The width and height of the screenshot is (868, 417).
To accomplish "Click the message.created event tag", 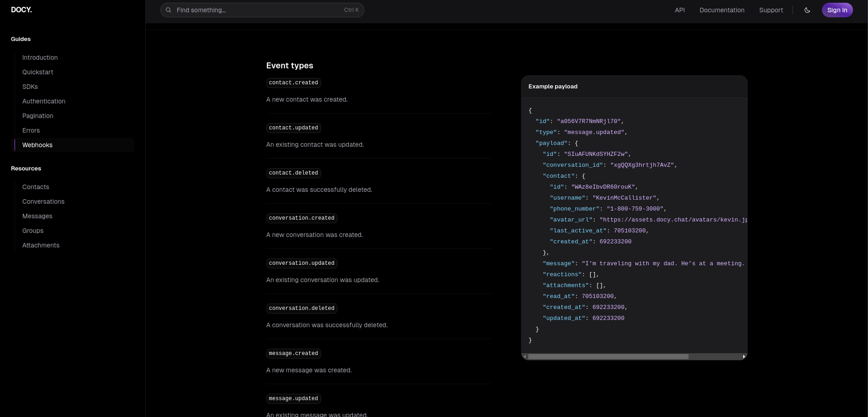I will point(293,353).
